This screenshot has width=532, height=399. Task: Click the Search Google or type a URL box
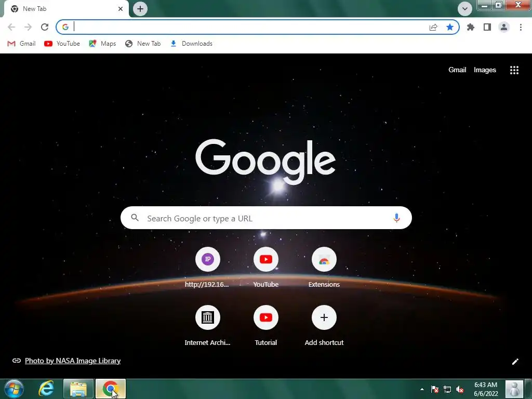click(266, 218)
